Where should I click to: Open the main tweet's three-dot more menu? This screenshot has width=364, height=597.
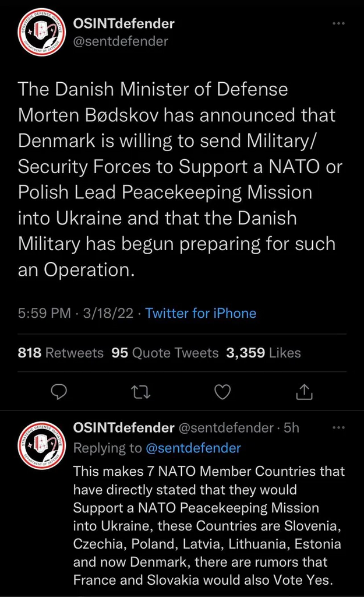click(x=338, y=24)
